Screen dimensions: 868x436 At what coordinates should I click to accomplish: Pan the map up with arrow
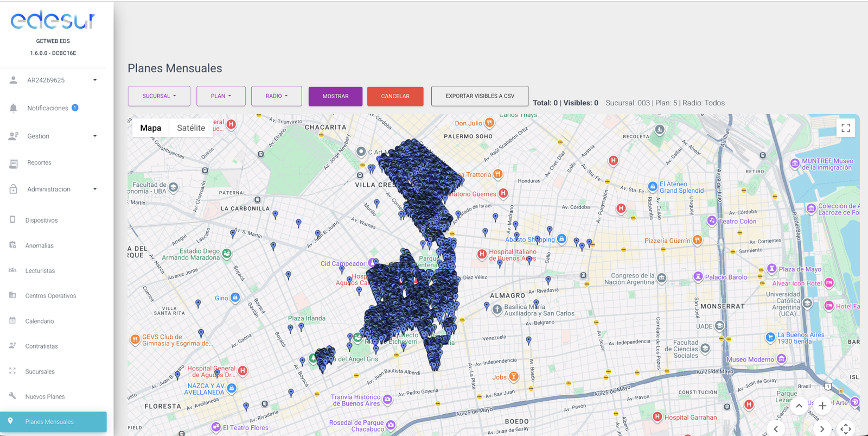coord(799,406)
